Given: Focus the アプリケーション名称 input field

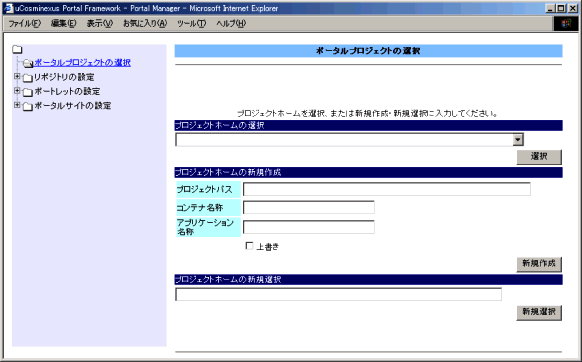Looking at the screenshot, I should point(309,227).
